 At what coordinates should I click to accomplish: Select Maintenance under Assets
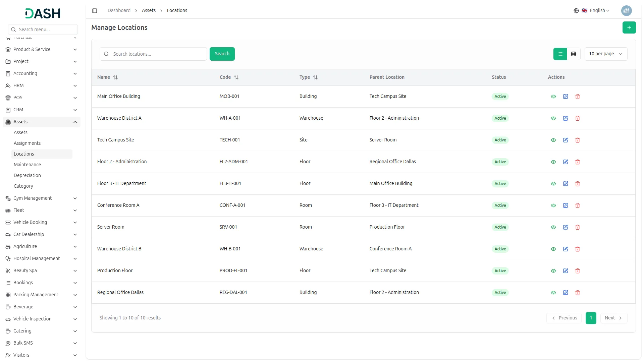coord(27,165)
